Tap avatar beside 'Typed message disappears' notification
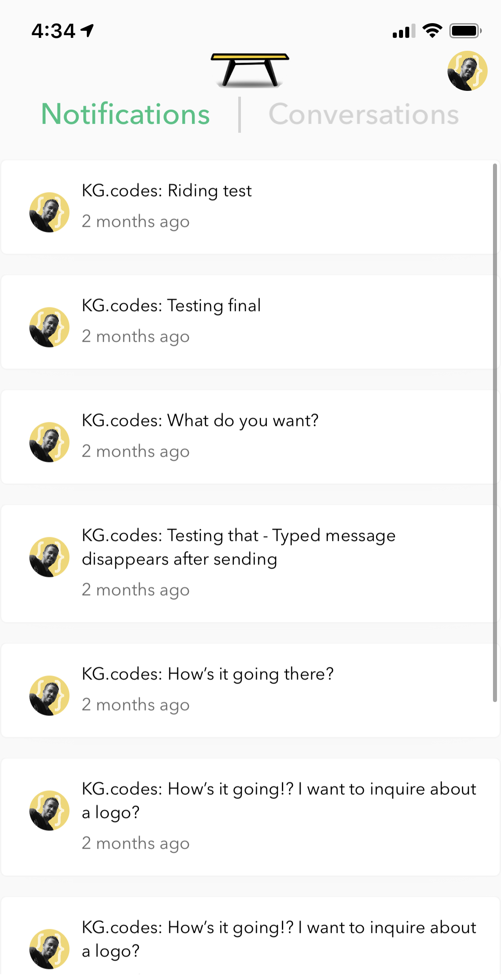Image resolution: width=501 pixels, height=980 pixels. [x=49, y=557]
